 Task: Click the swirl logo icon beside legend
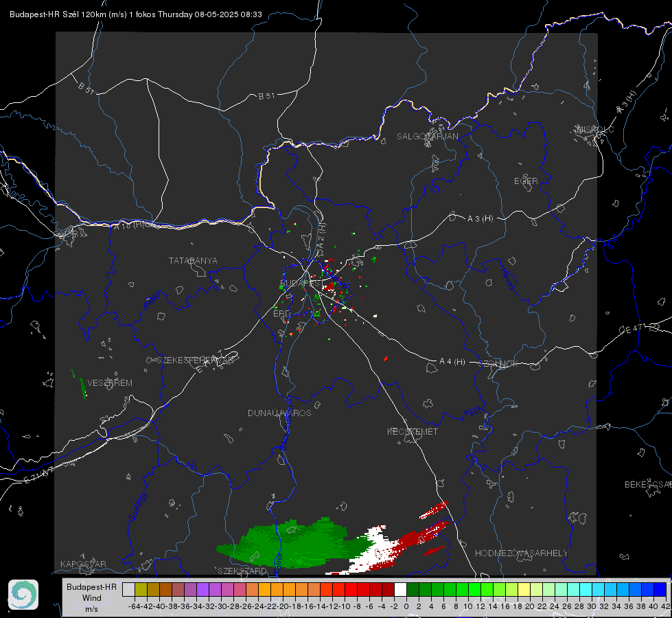[x=23, y=595]
